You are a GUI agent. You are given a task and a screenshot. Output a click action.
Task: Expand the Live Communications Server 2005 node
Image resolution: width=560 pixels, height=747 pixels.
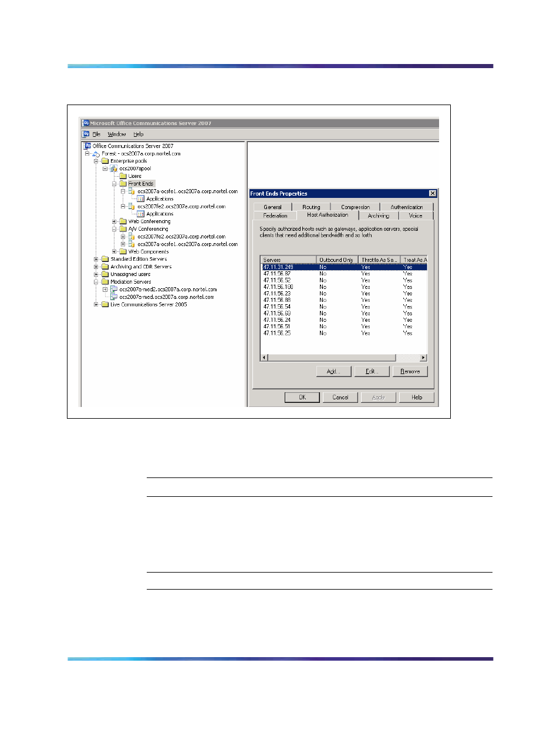pos(96,305)
